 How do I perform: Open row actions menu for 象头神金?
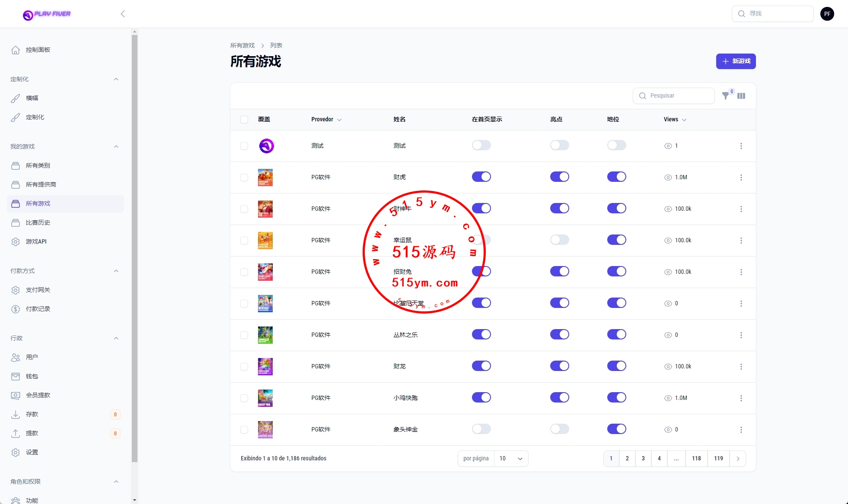tap(741, 430)
